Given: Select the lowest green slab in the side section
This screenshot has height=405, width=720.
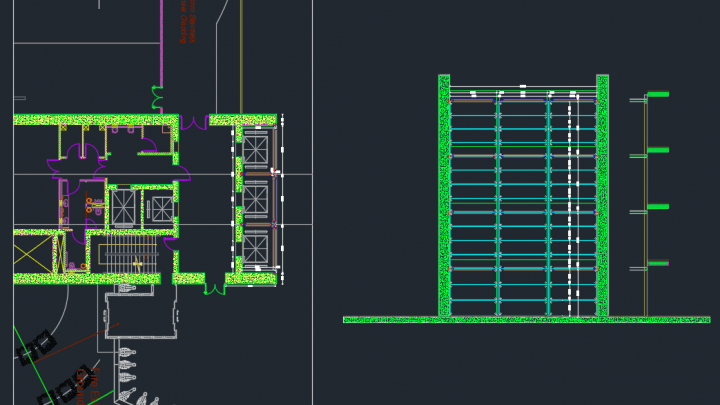Looking at the screenshot, I should (x=658, y=264).
